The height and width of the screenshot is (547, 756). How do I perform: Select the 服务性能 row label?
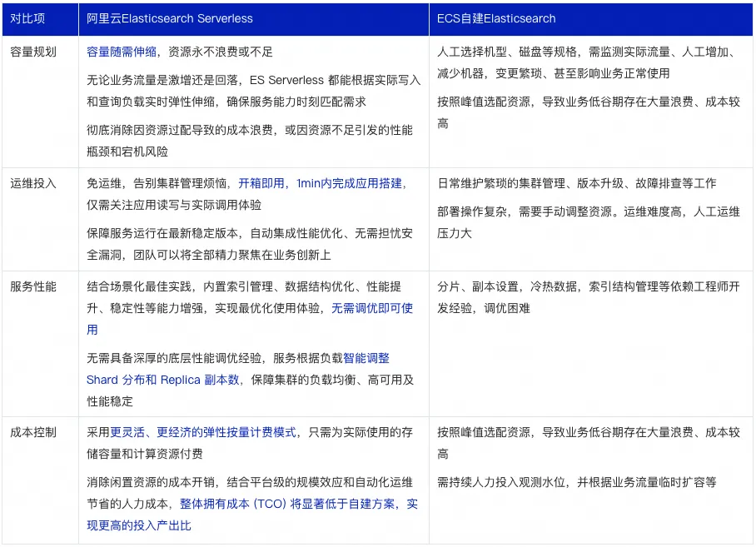pos(32,286)
